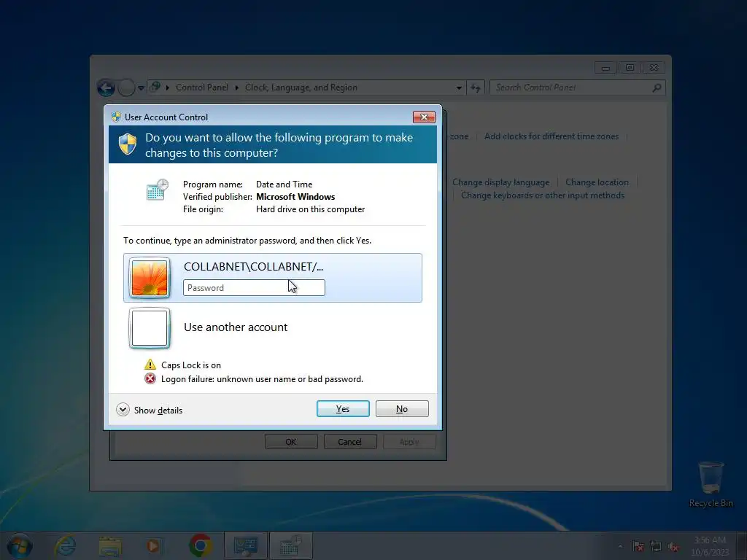747x560 pixels.
Task: Open Windows Media Player from taskbar
Action: click(x=153, y=545)
